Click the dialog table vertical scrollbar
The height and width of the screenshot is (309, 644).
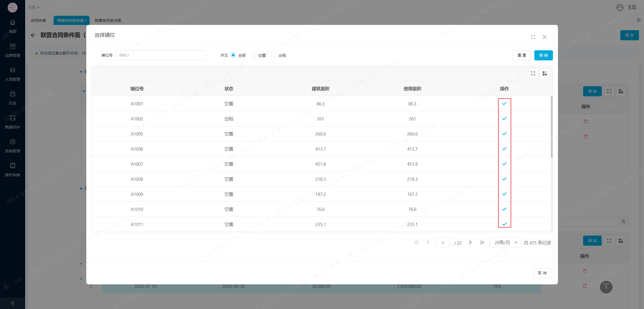tap(552, 127)
